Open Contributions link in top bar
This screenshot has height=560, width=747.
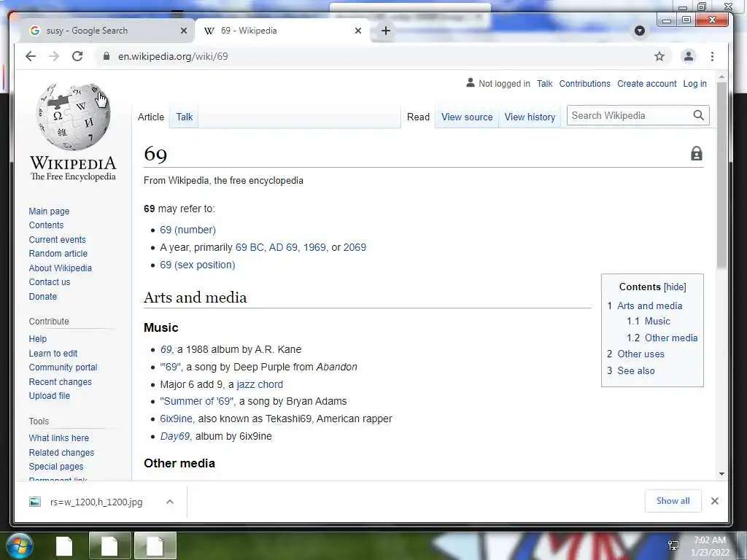[x=584, y=83]
